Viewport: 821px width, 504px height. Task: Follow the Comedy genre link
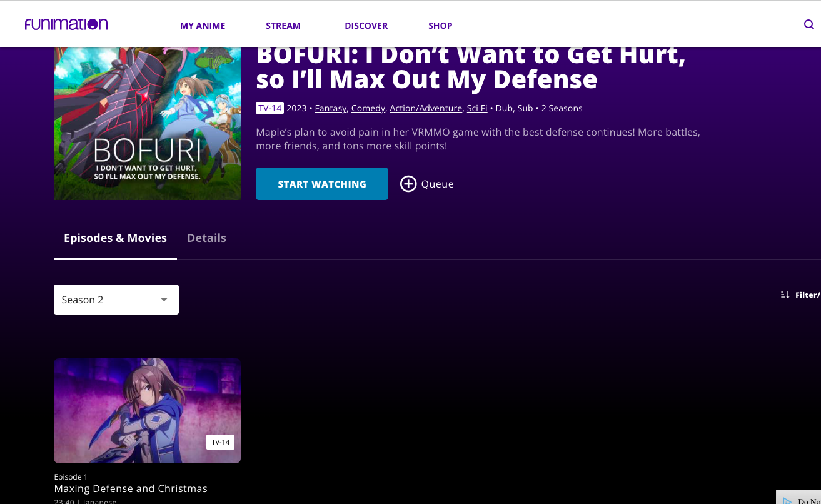pos(368,108)
